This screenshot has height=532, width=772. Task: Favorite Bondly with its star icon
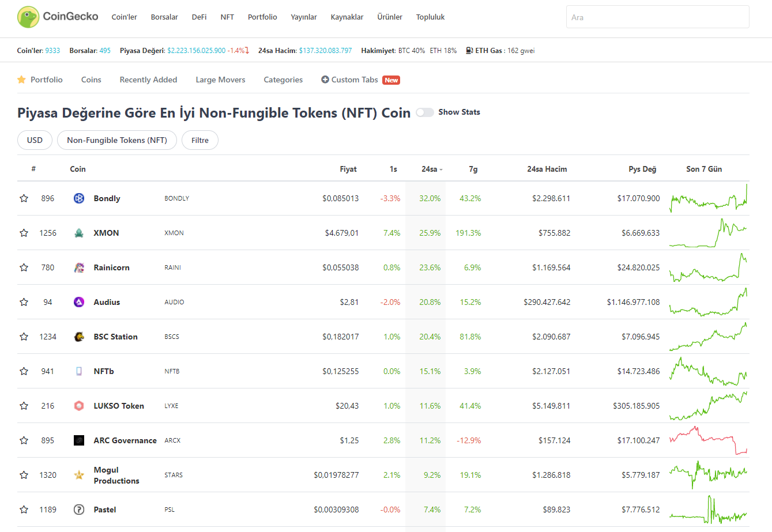click(x=24, y=198)
